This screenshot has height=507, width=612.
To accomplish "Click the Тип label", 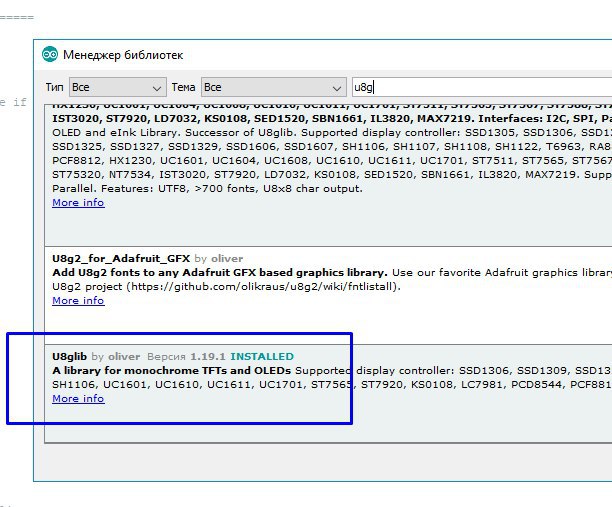I will tap(54, 87).
